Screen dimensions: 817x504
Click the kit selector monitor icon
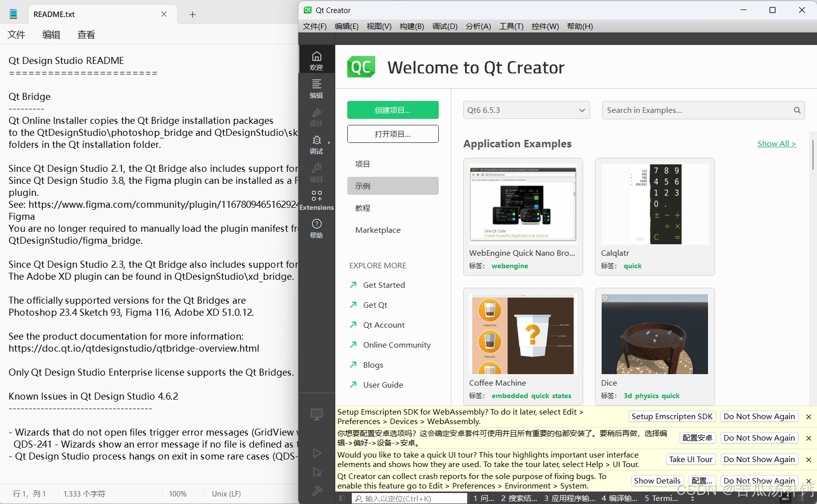click(x=317, y=414)
